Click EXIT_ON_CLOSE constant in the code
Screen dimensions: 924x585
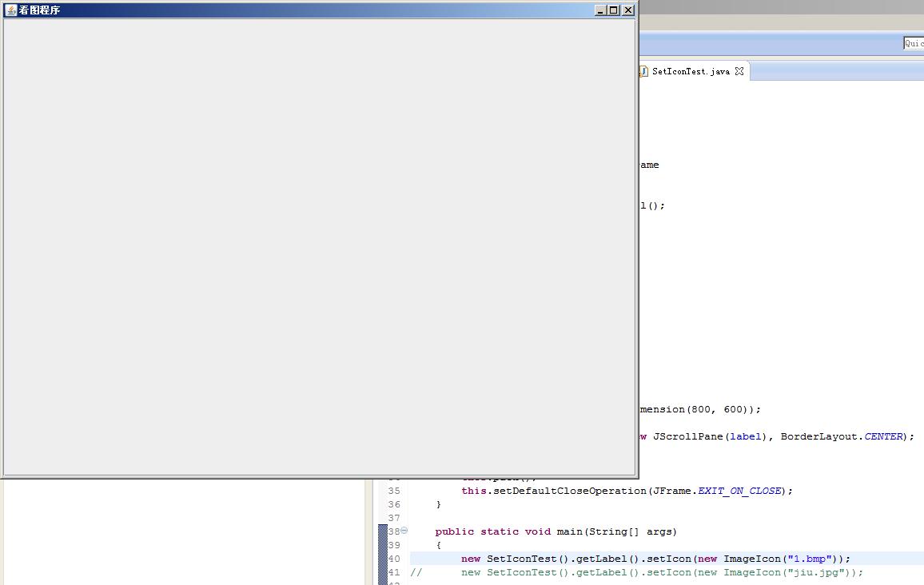(x=739, y=491)
